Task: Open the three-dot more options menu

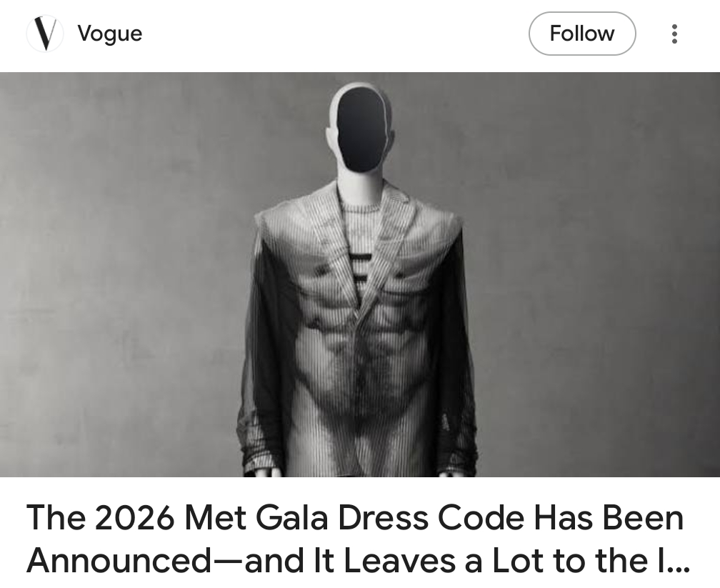Action: 674,34
